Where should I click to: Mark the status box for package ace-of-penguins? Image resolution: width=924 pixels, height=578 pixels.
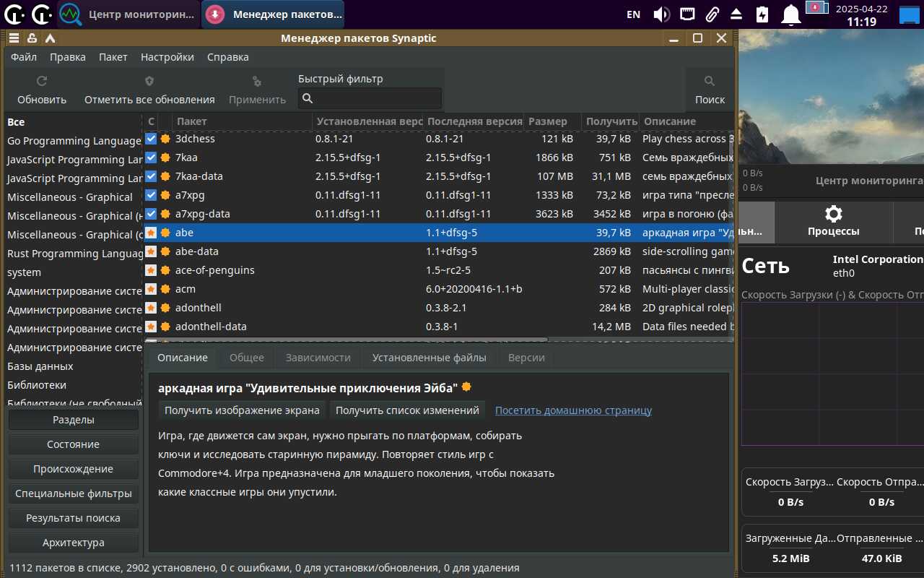click(151, 270)
